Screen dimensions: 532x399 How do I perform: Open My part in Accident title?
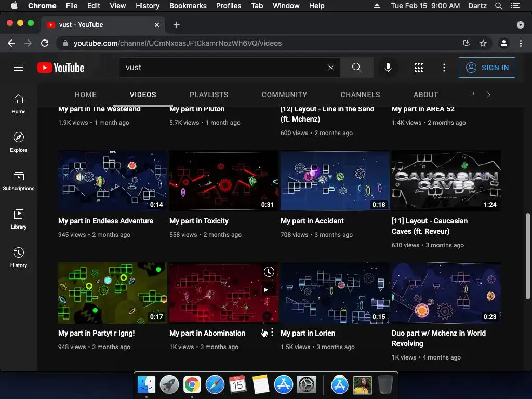point(312,221)
